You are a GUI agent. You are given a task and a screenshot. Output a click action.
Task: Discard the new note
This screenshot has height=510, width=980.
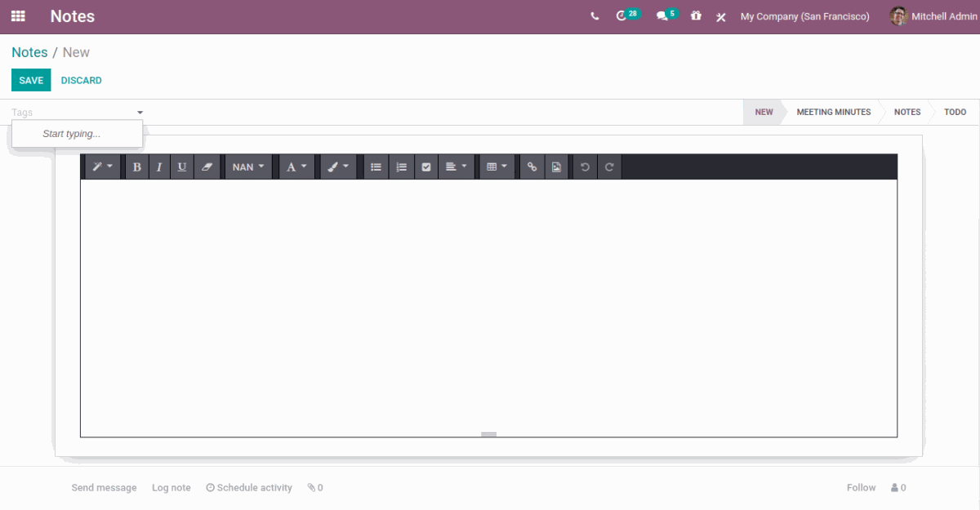82,80
